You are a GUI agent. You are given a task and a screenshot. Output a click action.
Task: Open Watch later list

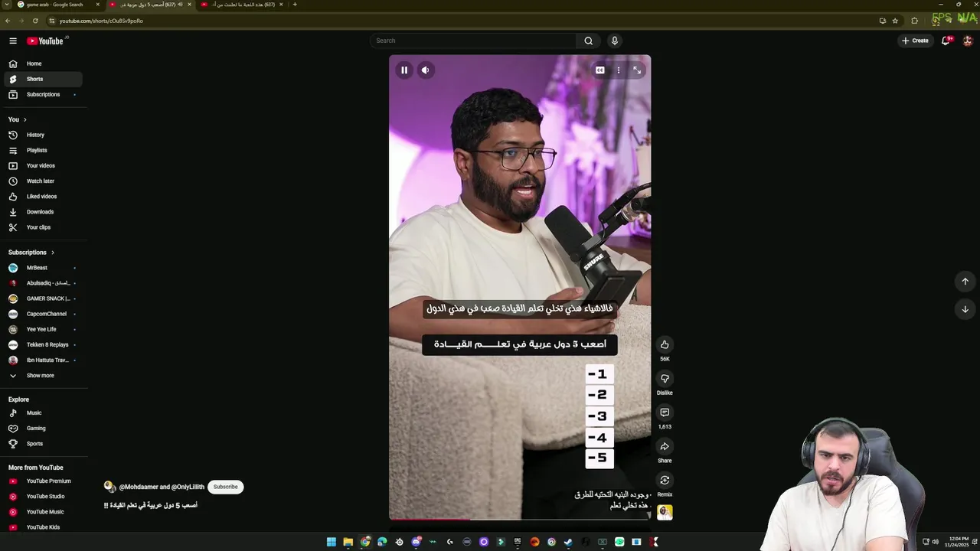[43, 181]
